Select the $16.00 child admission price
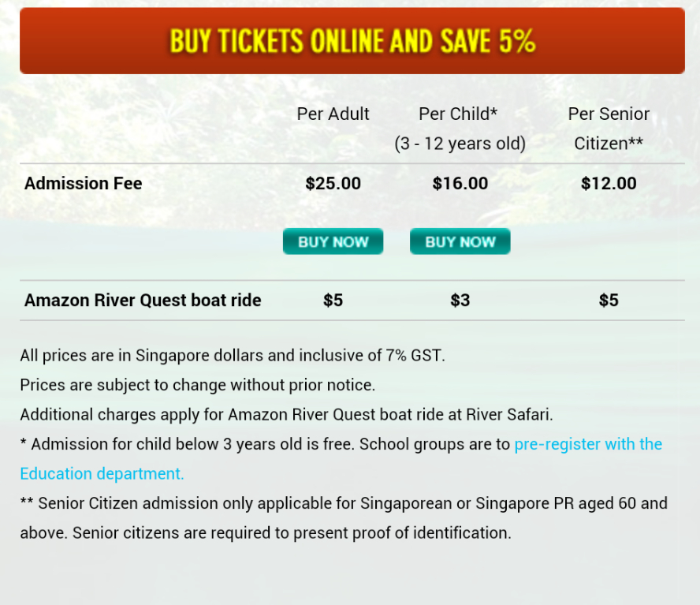Image resolution: width=700 pixels, height=605 pixels. [x=460, y=184]
